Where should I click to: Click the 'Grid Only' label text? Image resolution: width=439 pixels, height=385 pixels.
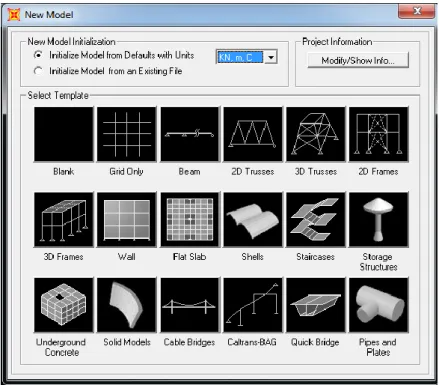[126, 171]
